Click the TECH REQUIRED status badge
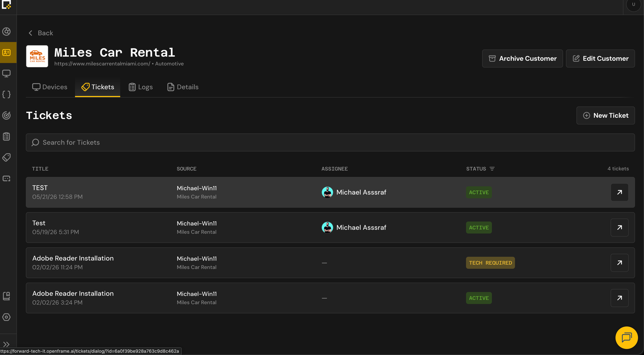Image resolution: width=644 pixels, height=355 pixels. click(490, 263)
